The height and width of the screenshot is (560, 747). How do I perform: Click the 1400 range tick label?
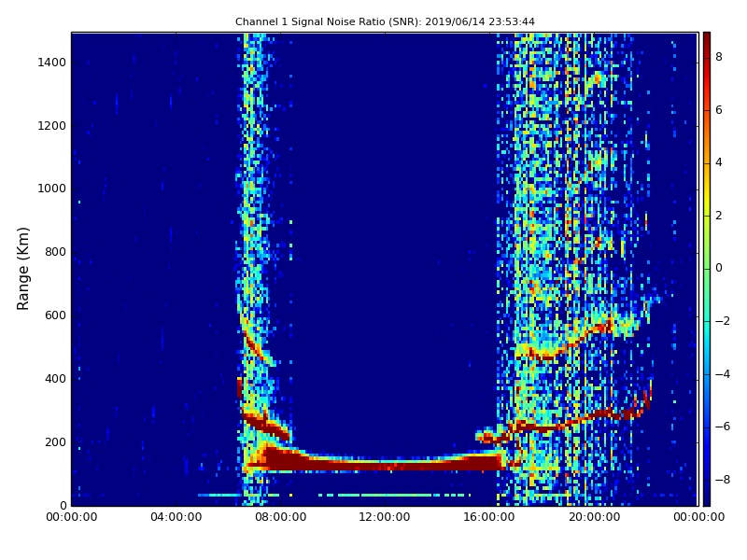point(51,63)
